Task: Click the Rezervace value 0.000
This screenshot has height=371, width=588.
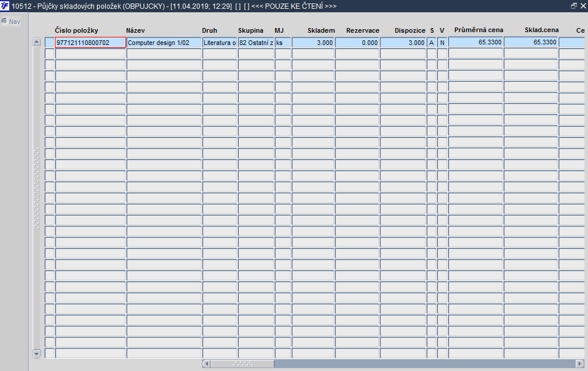Action: click(x=357, y=43)
